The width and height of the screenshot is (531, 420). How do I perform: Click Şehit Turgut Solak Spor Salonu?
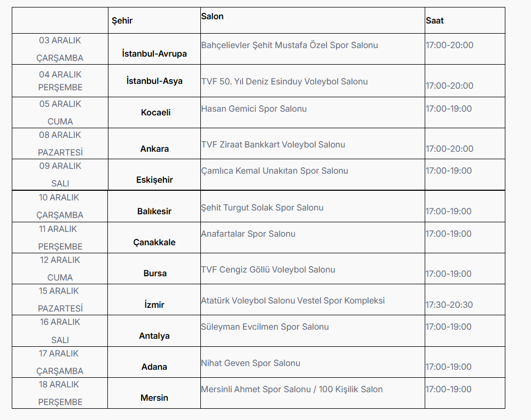coord(262,208)
